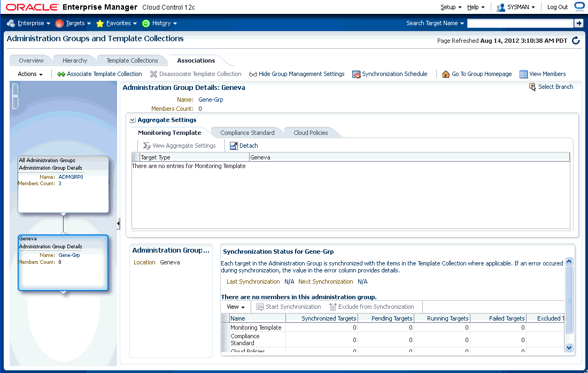Open the Targets menu
This screenshot has height=373, width=588.
click(x=79, y=23)
